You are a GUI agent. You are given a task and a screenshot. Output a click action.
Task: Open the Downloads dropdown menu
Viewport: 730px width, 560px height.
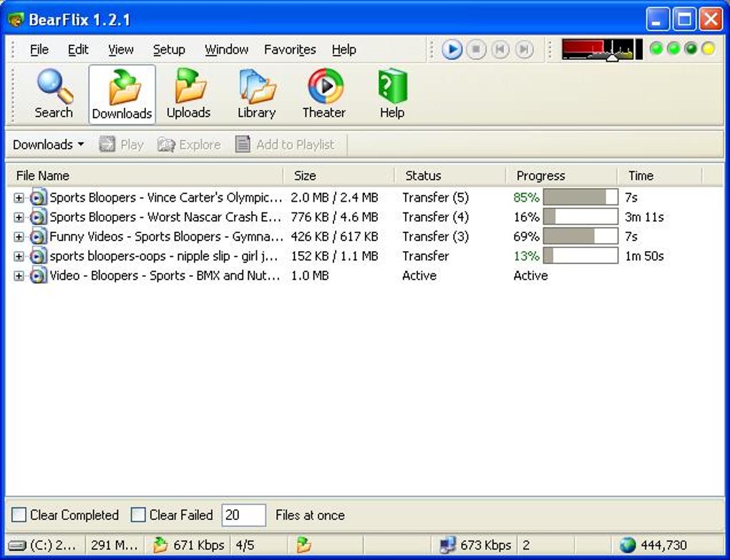click(49, 144)
